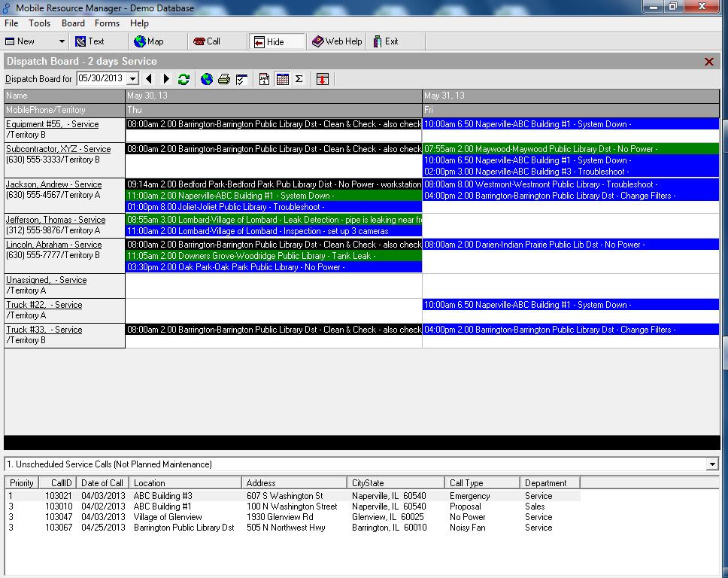Open Equipment #55 resource link

click(x=53, y=124)
